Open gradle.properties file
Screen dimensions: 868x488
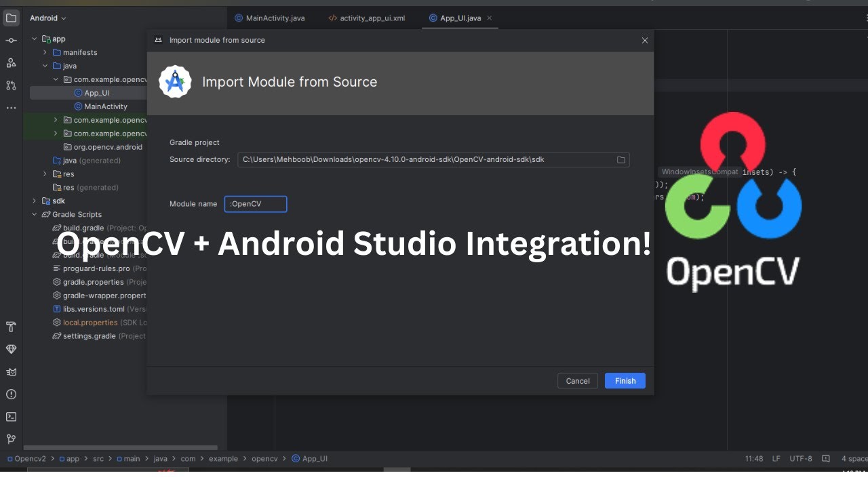tap(100, 282)
